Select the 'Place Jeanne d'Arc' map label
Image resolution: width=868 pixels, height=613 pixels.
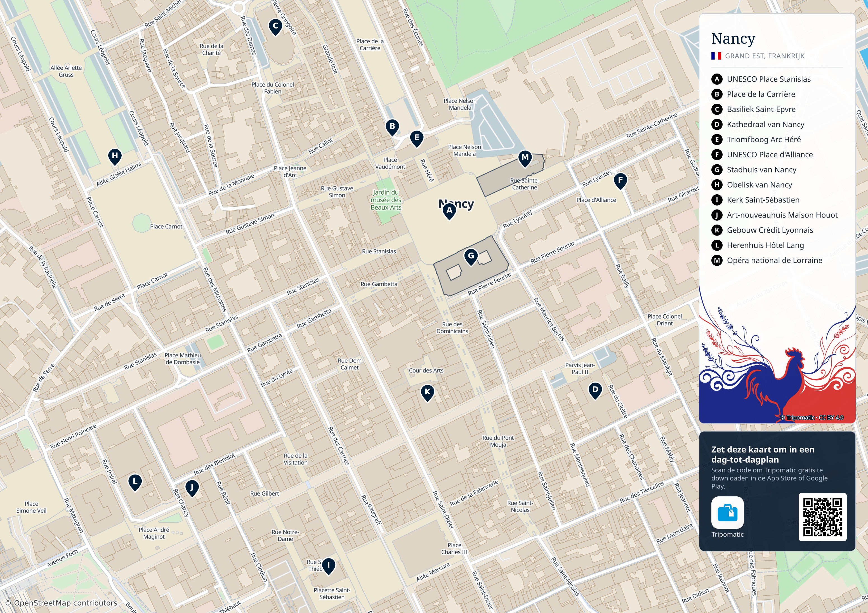coord(290,172)
